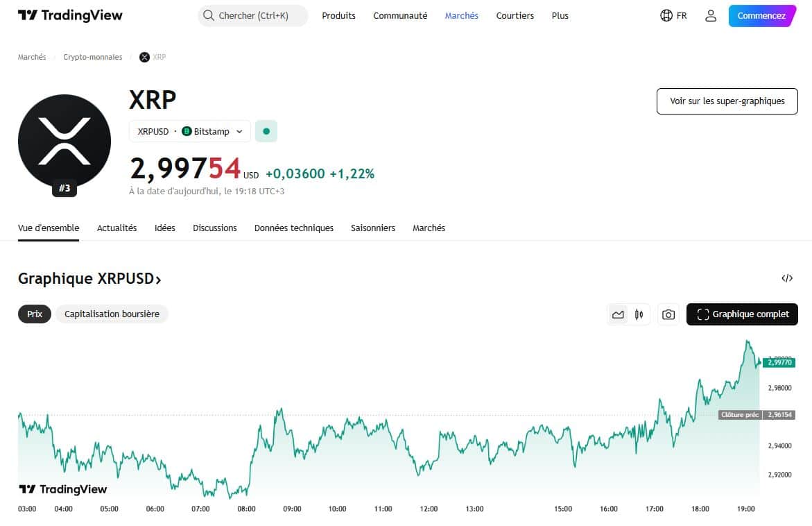Click the 2,99770 current price label
The height and width of the screenshot is (526, 812).
pos(779,363)
